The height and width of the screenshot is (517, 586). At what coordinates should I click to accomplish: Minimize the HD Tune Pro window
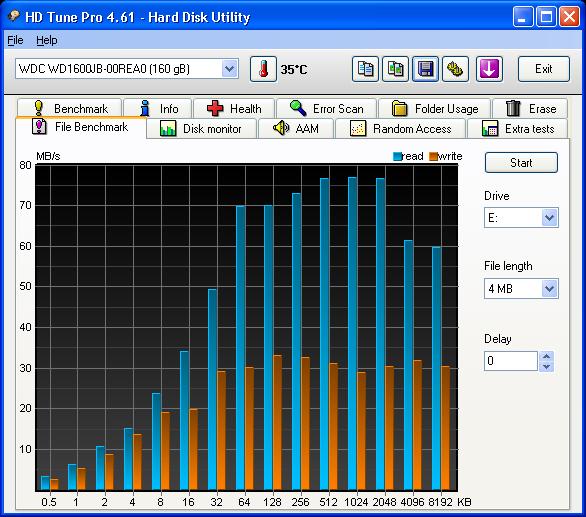pyautogui.click(x=523, y=17)
